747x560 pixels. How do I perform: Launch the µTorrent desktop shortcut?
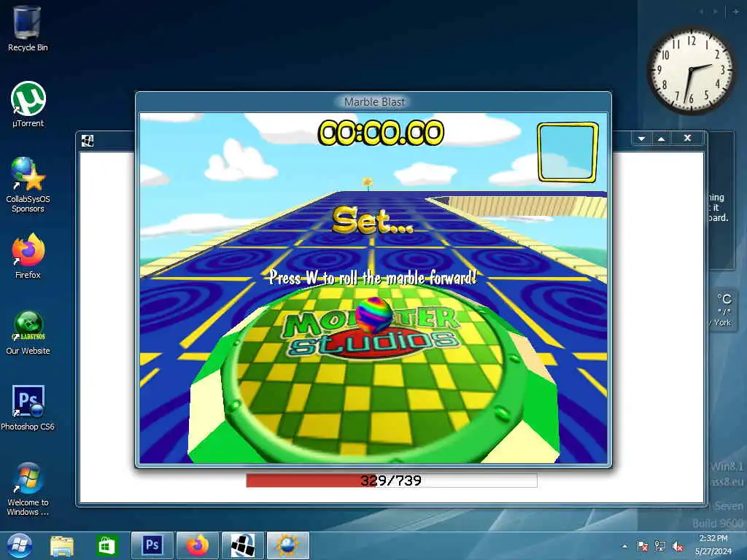point(28,104)
